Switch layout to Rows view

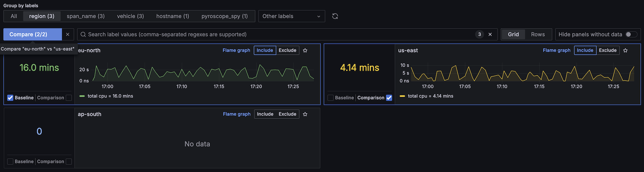[538, 34]
